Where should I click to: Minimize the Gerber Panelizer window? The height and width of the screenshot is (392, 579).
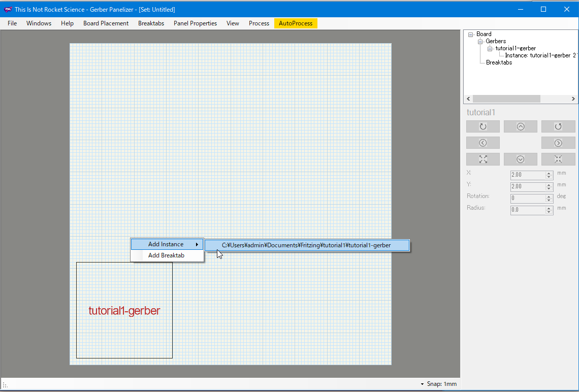(x=521, y=9)
